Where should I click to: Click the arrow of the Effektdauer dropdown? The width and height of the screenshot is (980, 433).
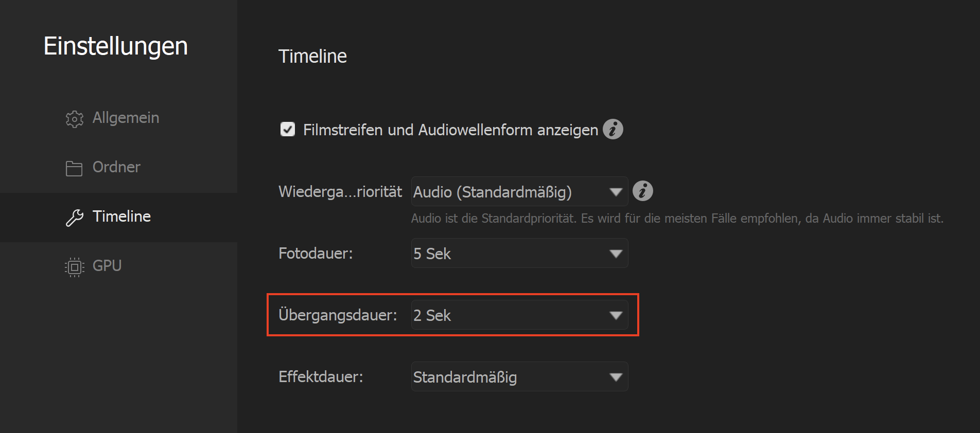tap(616, 377)
